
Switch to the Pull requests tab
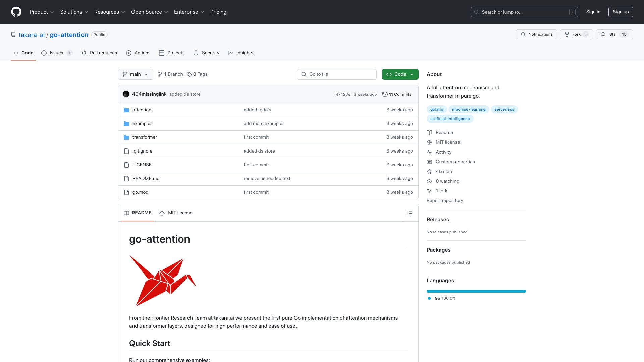99,53
